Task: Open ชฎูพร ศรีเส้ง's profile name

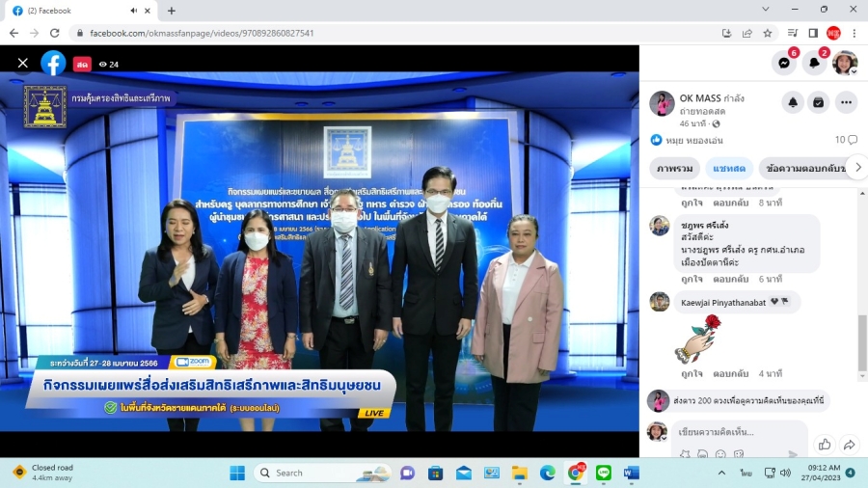Action: (x=705, y=225)
